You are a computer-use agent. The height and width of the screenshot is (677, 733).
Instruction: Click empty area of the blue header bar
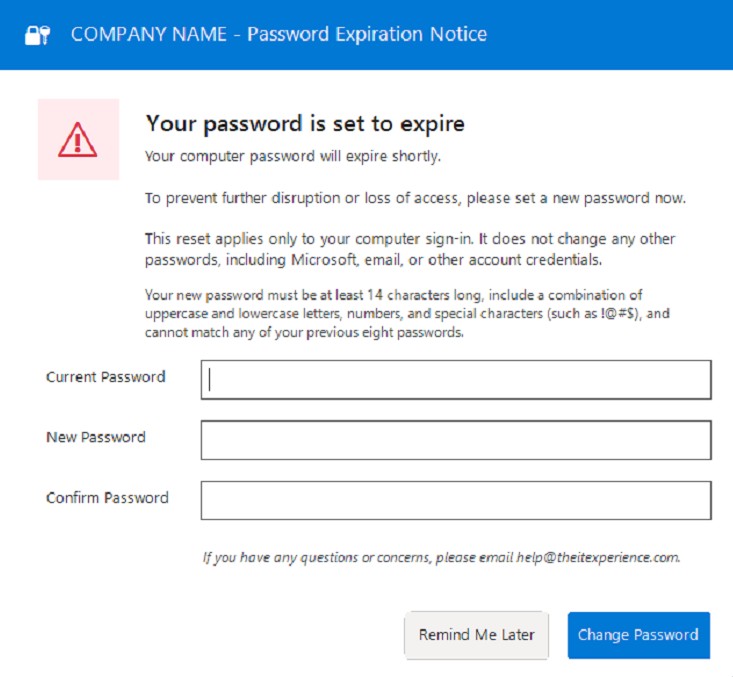[x=620, y=35]
